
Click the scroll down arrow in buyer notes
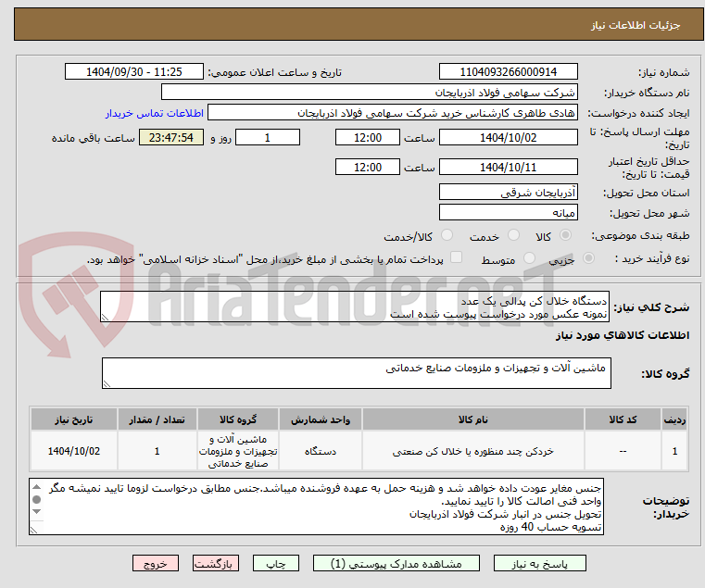37,511
